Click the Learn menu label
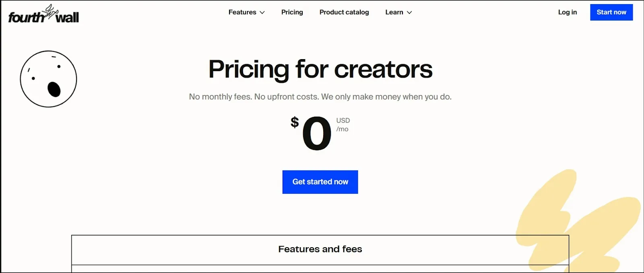This screenshot has height=273, width=644. [x=394, y=12]
